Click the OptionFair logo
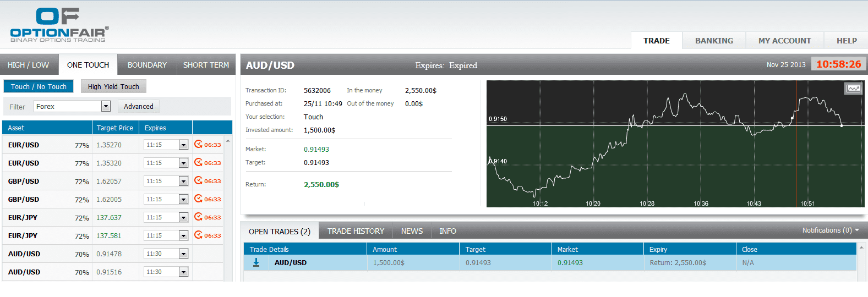Screen dimensions: 868x297 pyautogui.click(x=59, y=25)
